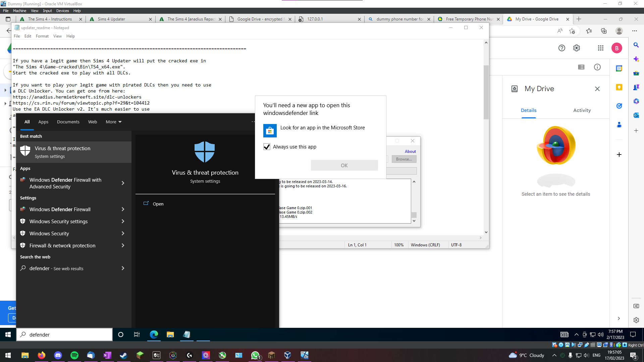Image resolution: width=644 pixels, height=362 pixels.
Task: Open Google Drive settings gear
Action: tap(577, 48)
